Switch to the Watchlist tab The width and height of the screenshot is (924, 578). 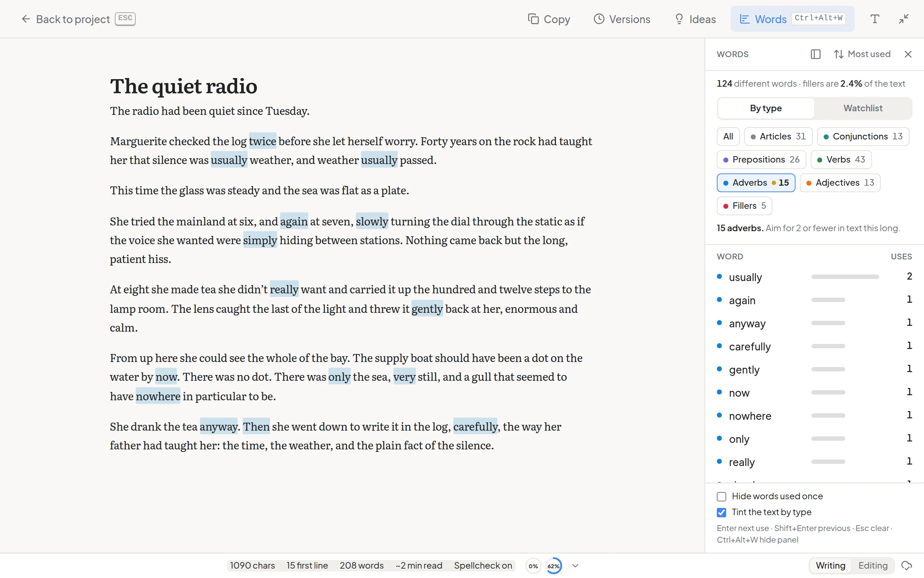click(863, 108)
